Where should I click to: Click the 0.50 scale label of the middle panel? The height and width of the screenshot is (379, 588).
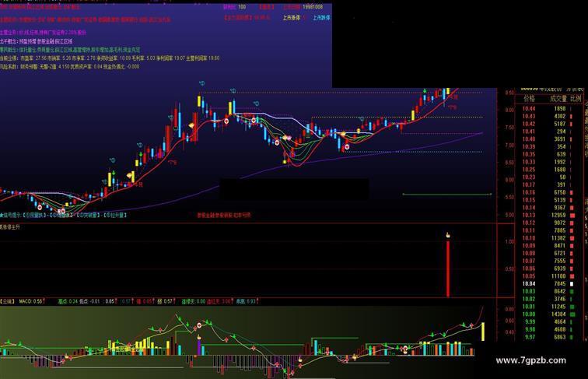coord(509,269)
